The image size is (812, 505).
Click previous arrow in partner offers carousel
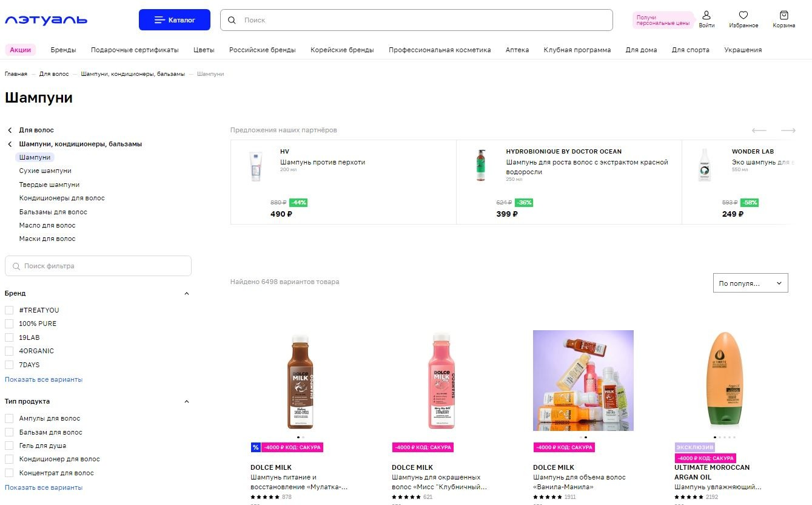(759, 130)
